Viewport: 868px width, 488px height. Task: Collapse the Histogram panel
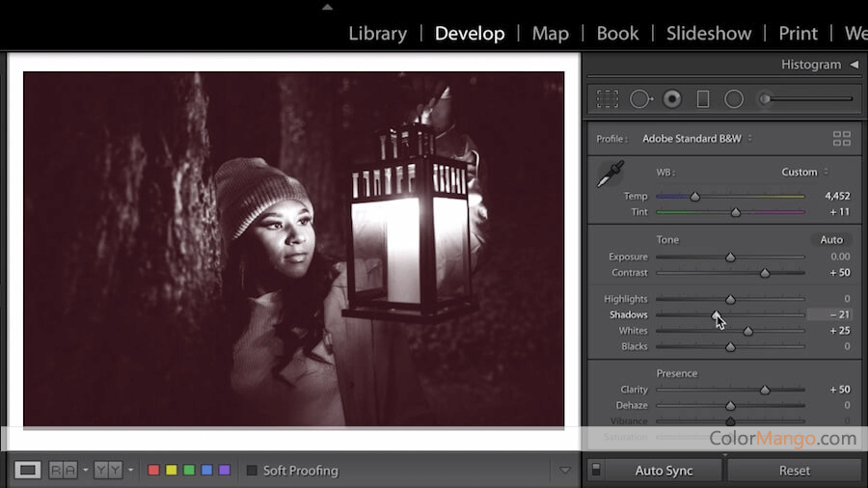point(854,65)
